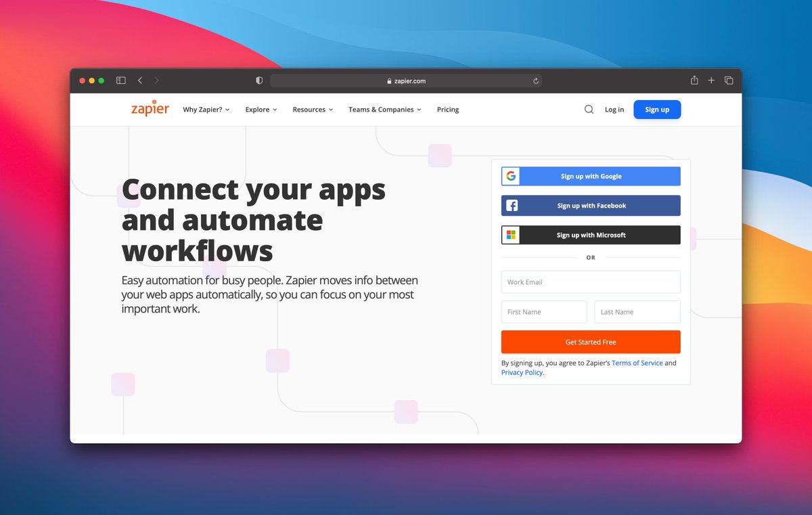
Task: Click the browser forward arrow
Action: [156, 81]
